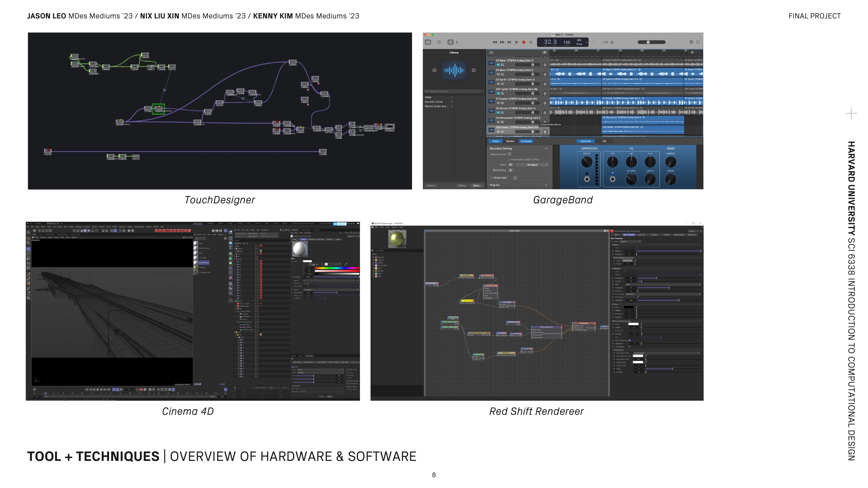Viewport: 868px width, 488px height.
Task: Click Cinema 4D search magnifier icon
Action: click(x=28, y=232)
